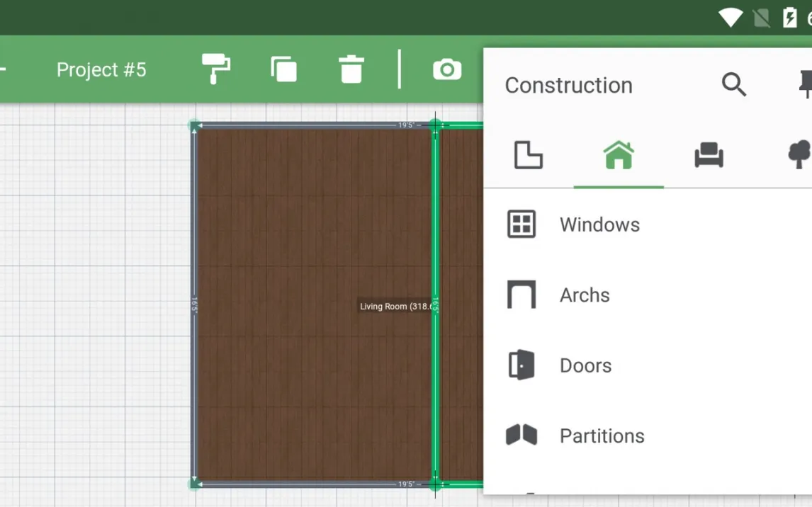
Task: Switch to the room shapes tab
Action: (528, 155)
